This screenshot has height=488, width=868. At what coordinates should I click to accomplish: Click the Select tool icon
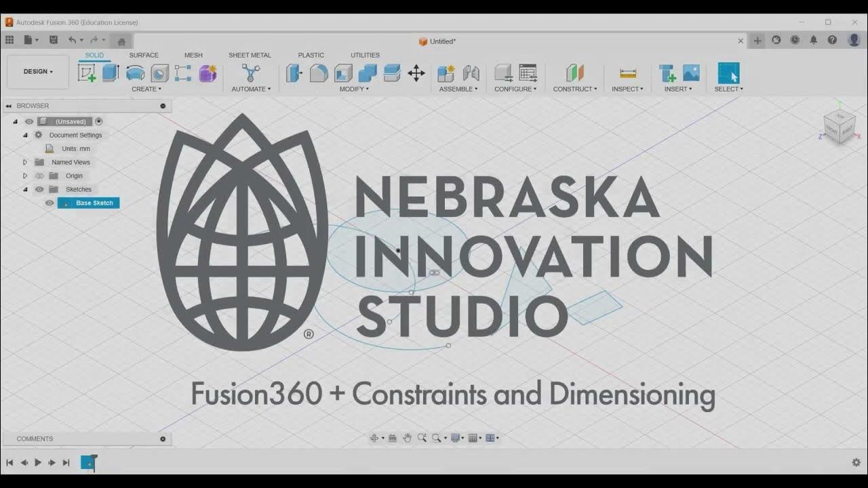tap(728, 73)
